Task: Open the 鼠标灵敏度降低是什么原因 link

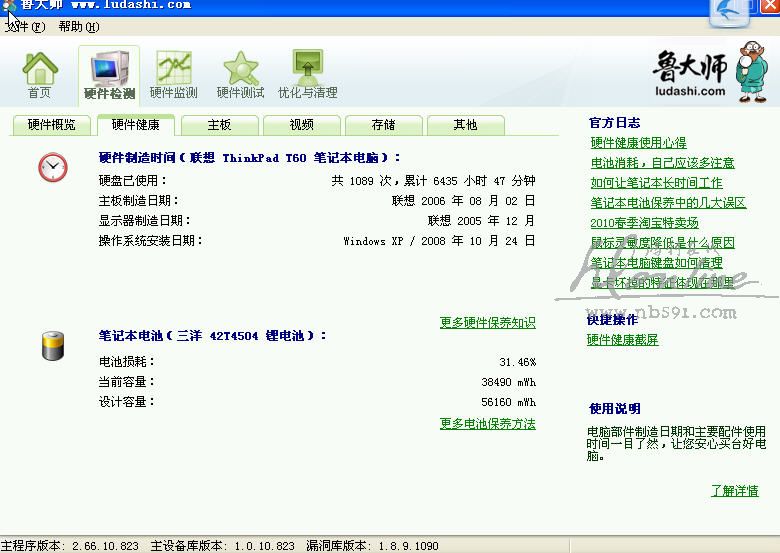Action: (x=662, y=243)
